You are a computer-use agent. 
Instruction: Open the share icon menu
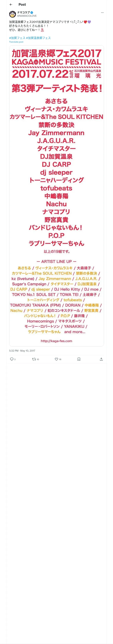(x=101, y=359)
